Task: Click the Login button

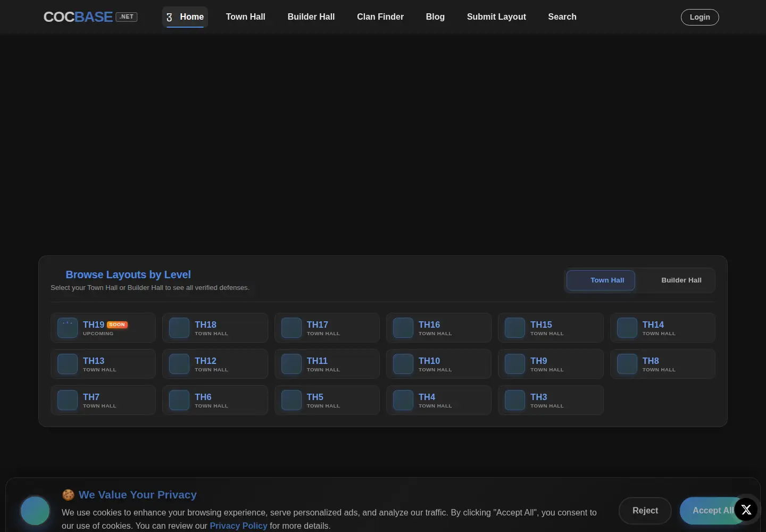Action: pos(700,17)
